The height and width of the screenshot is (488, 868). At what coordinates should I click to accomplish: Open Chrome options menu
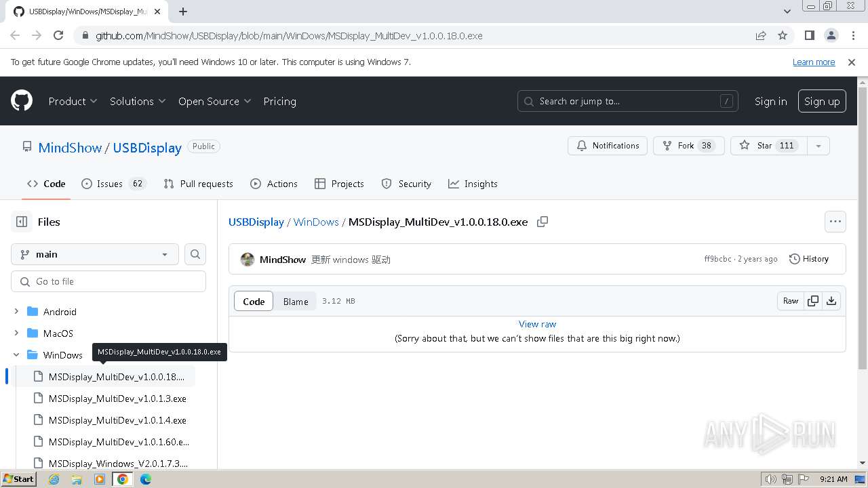point(852,35)
